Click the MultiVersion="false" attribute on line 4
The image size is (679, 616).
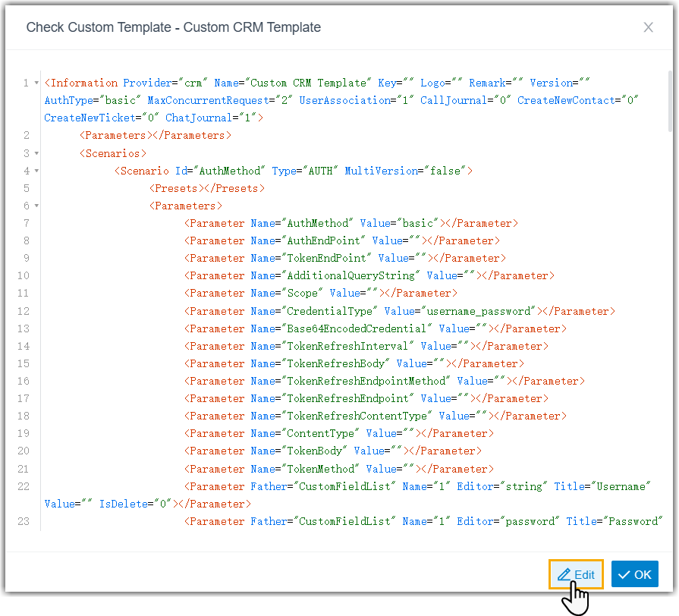point(405,171)
